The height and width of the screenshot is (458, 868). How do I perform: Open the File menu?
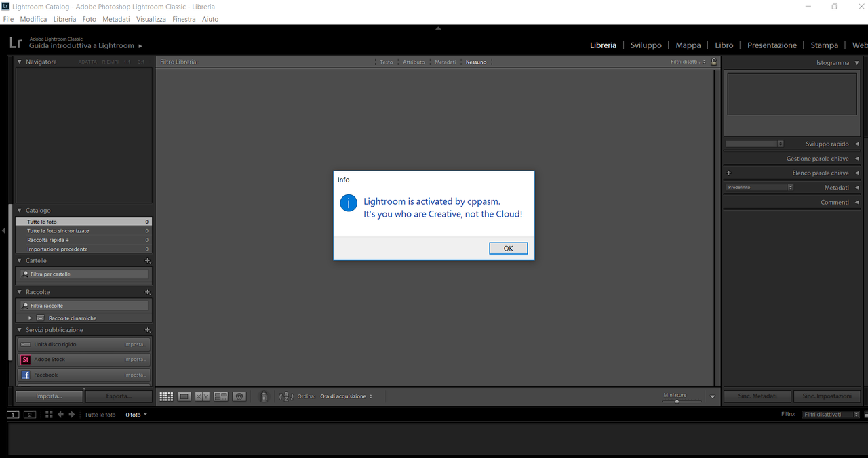[8, 19]
